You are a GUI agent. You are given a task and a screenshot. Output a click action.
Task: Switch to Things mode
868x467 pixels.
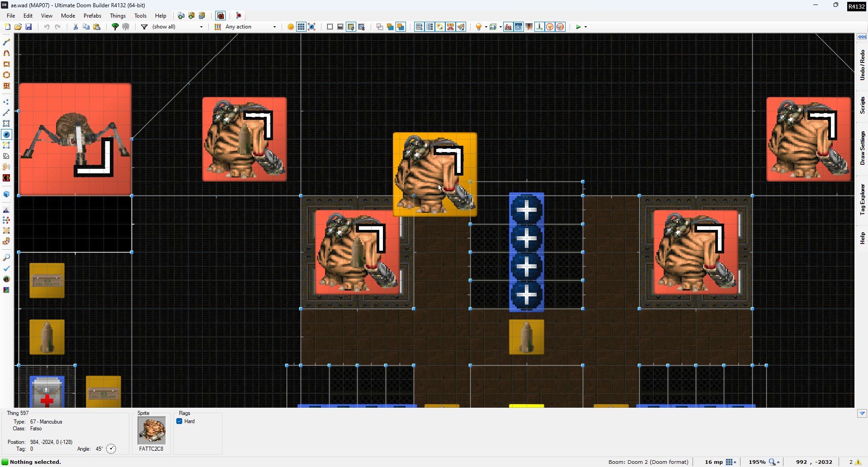click(x=6, y=134)
